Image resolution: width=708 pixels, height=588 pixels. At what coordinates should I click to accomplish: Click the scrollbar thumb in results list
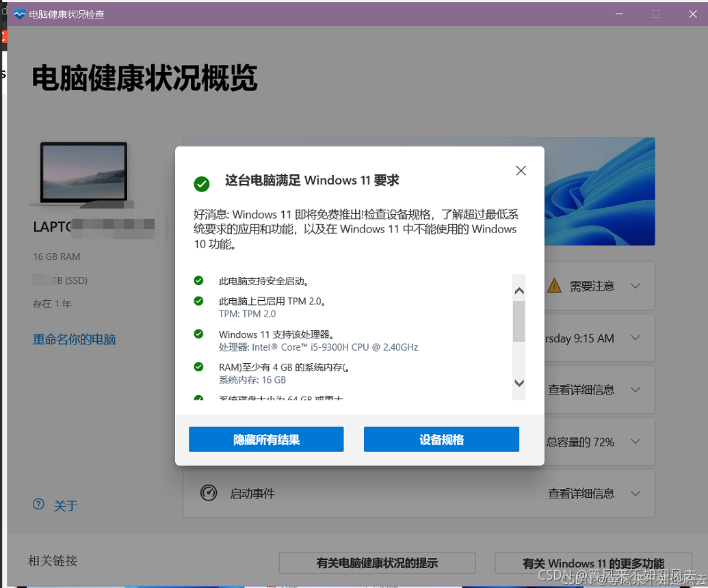[x=519, y=321]
